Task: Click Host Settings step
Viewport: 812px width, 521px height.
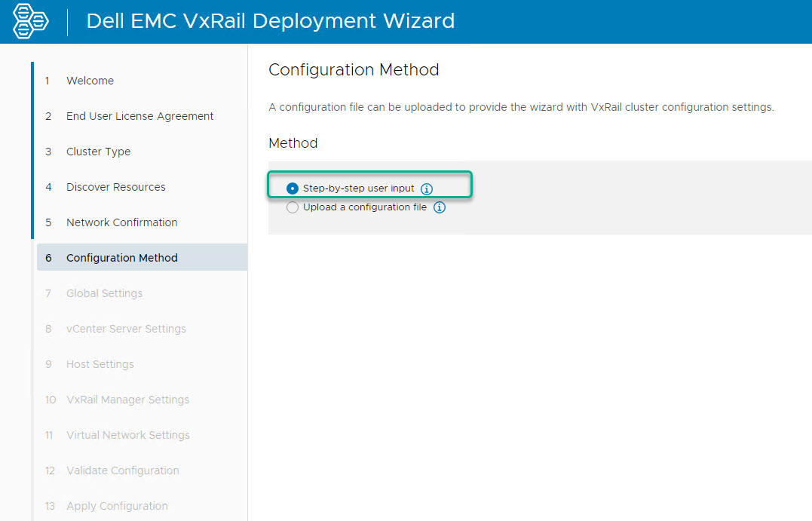Action: tap(100, 364)
